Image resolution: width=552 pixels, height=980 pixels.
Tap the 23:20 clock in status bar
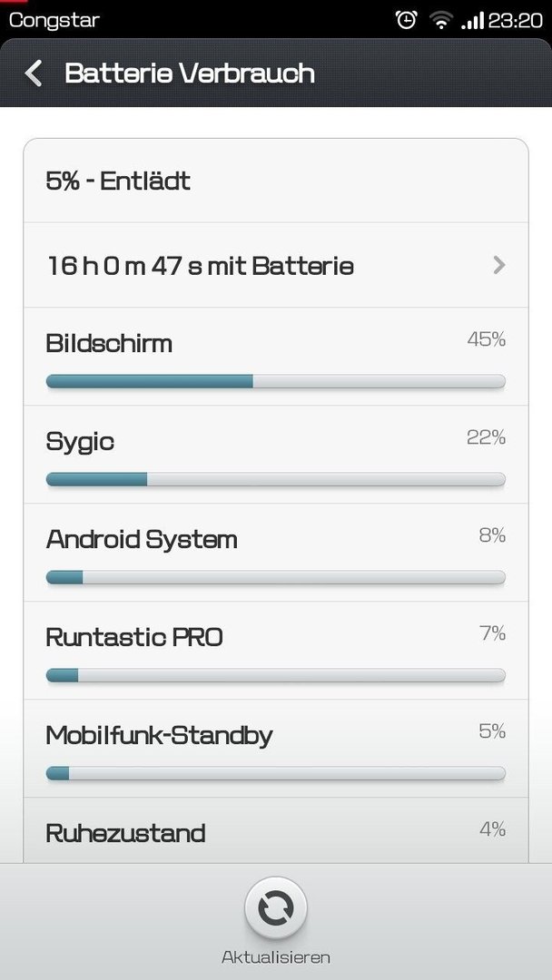click(515, 21)
